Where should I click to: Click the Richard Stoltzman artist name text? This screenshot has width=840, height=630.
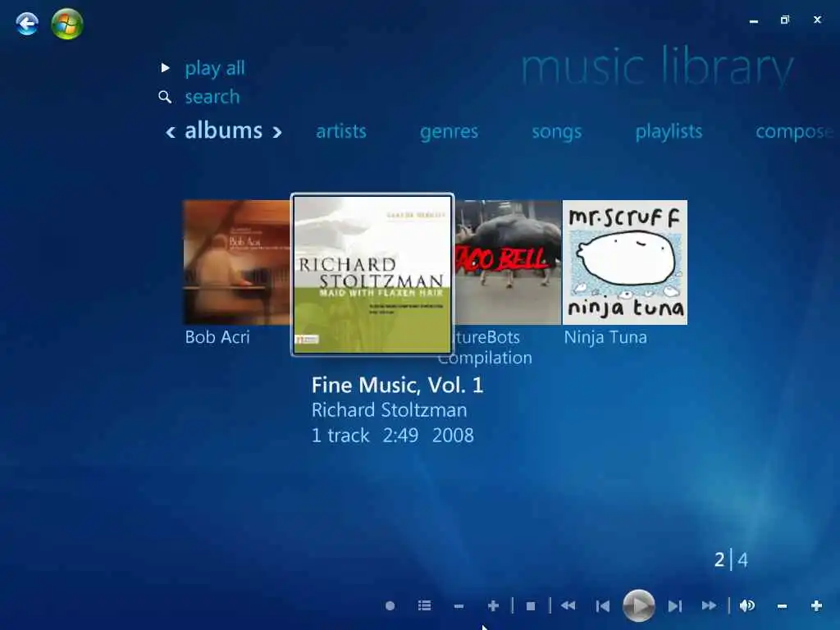pyautogui.click(x=389, y=410)
